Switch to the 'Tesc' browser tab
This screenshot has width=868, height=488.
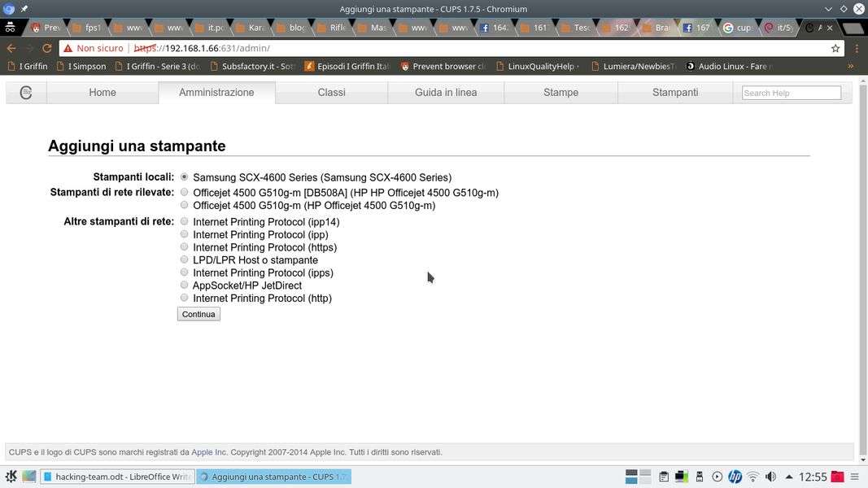point(575,28)
